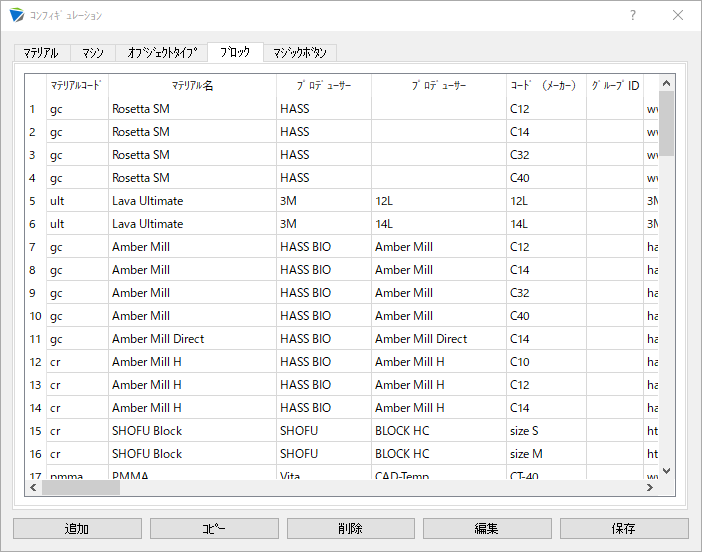Click ult material code in row 5
The height and width of the screenshot is (552, 702).
[x=77, y=201]
